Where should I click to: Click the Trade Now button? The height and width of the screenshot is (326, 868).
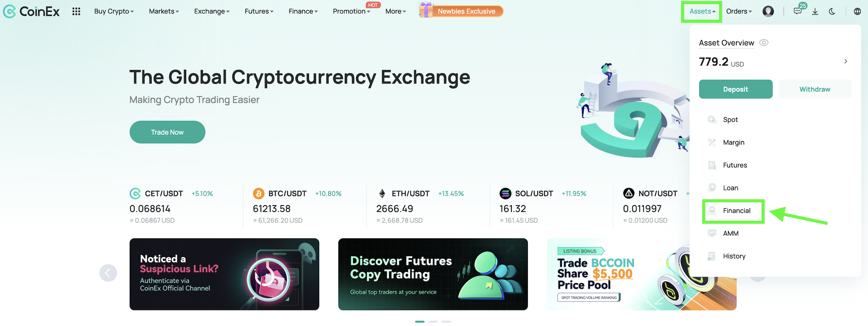click(x=167, y=132)
